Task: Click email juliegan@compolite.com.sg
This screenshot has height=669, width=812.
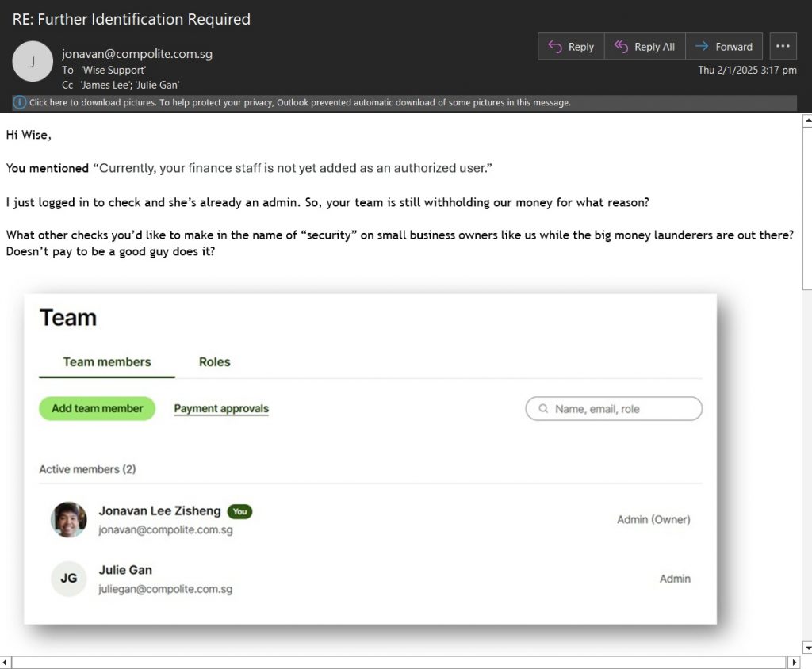Action: tap(166, 589)
